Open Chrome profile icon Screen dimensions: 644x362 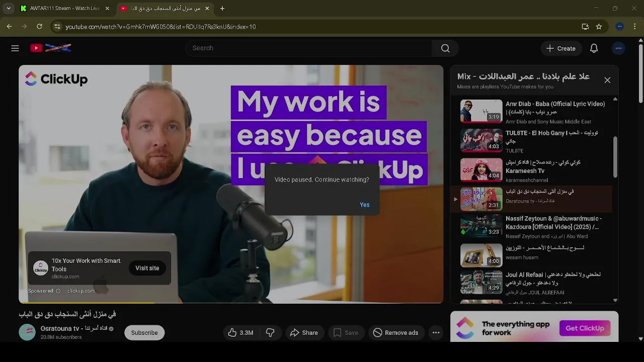point(620,27)
